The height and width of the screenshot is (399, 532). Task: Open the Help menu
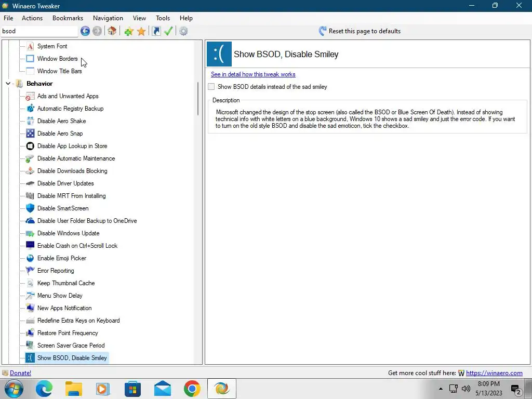[x=186, y=18]
